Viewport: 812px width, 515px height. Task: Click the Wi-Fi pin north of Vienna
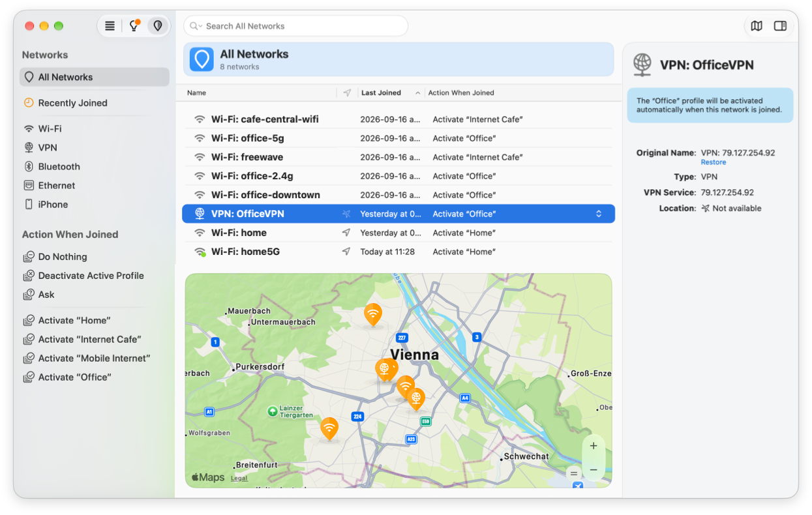[372, 315]
